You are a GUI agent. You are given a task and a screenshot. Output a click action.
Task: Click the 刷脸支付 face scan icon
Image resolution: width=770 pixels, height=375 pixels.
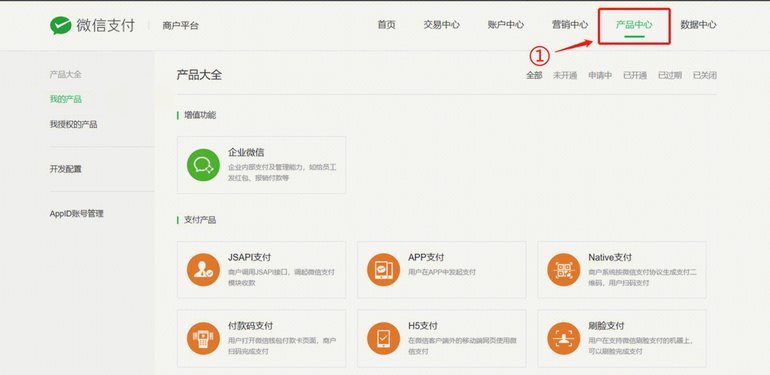[x=564, y=338]
